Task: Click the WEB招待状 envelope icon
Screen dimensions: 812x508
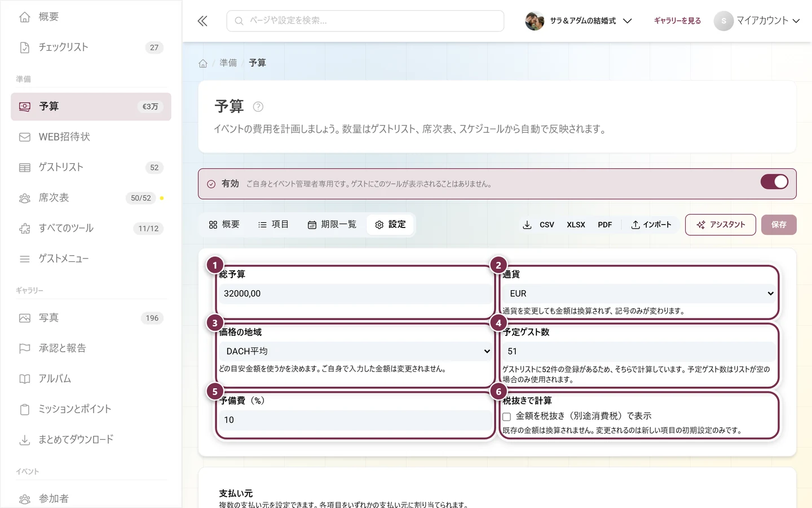Action: coord(25,137)
